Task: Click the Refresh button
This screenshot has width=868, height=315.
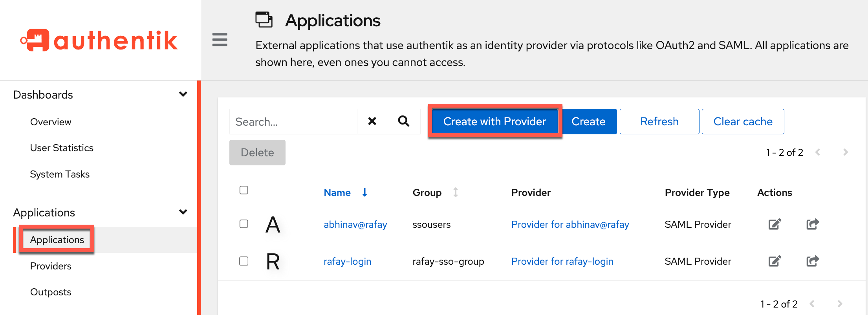Action: pos(659,121)
